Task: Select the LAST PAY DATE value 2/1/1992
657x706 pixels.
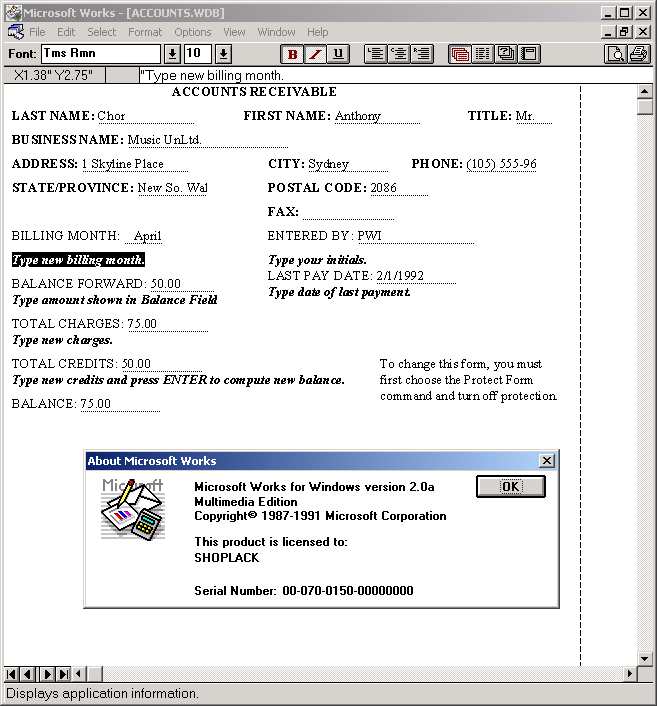Action: (416, 276)
